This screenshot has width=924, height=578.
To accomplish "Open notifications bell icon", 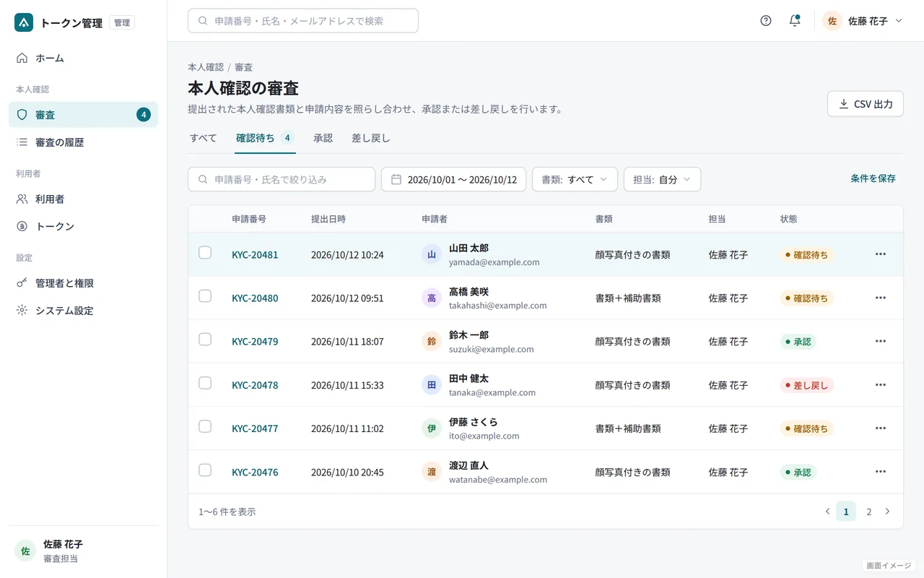I will point(795,21).
